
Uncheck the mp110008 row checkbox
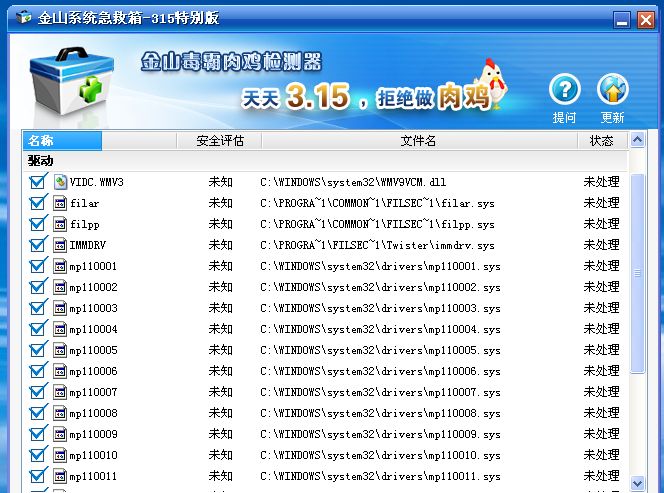[37, 413]
